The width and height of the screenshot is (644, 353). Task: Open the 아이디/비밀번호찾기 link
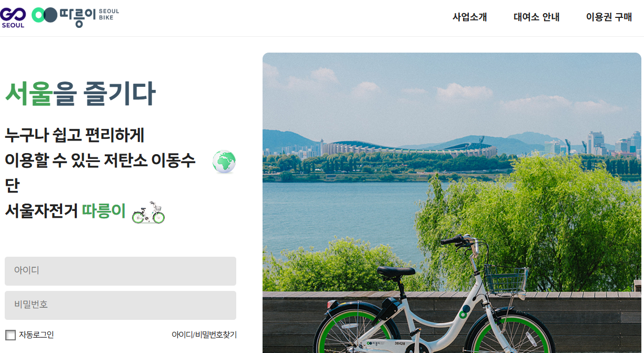click(204, 335)
